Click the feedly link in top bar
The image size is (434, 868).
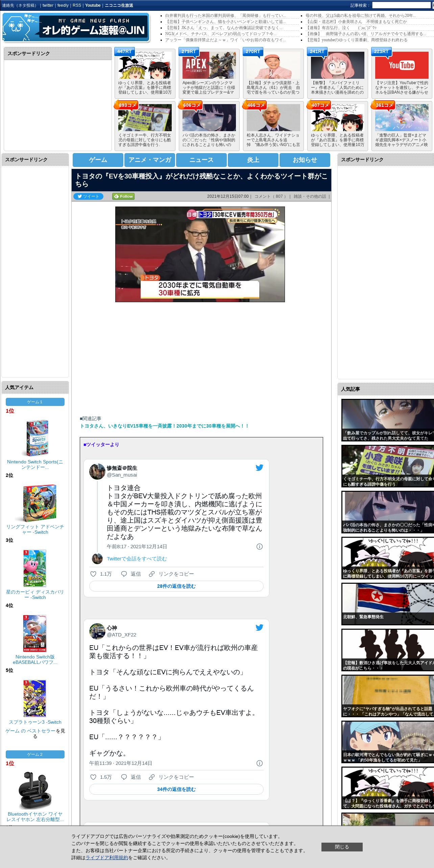(x=63, y=5)
